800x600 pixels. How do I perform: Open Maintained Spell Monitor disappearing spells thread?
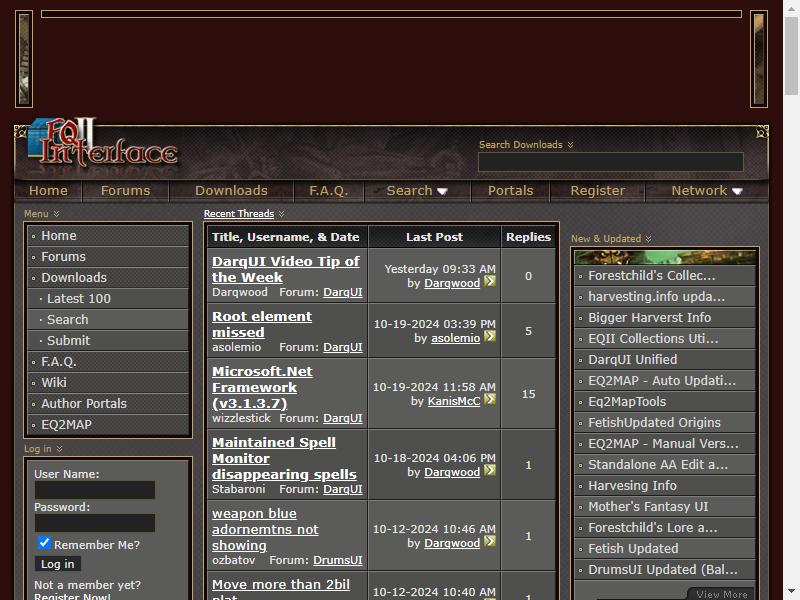coord(284,458)
